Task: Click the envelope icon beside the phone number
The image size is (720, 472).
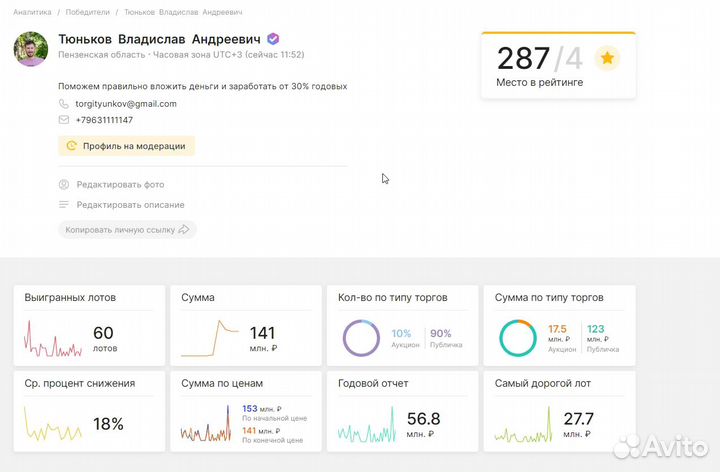Action: coord(65,120)
